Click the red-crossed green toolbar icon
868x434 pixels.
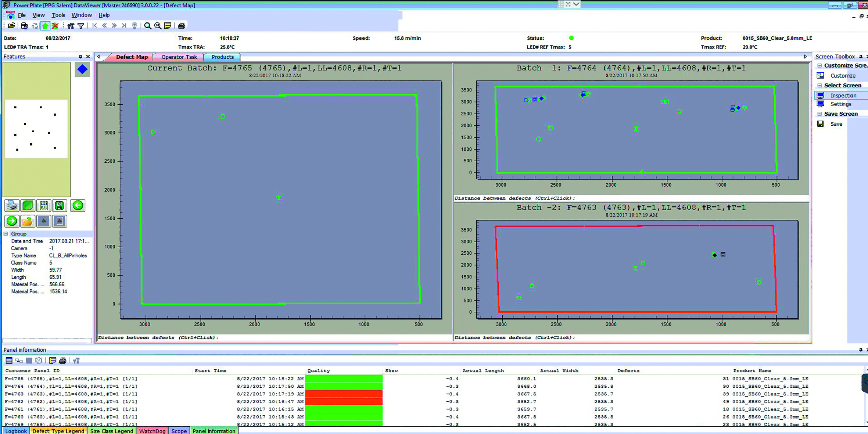tap(55, 26)
